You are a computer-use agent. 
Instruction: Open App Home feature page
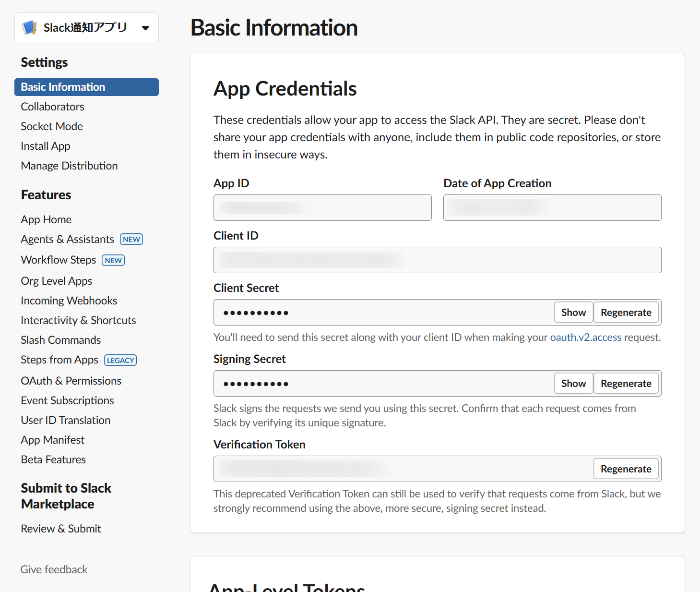[x=46, y=219]
